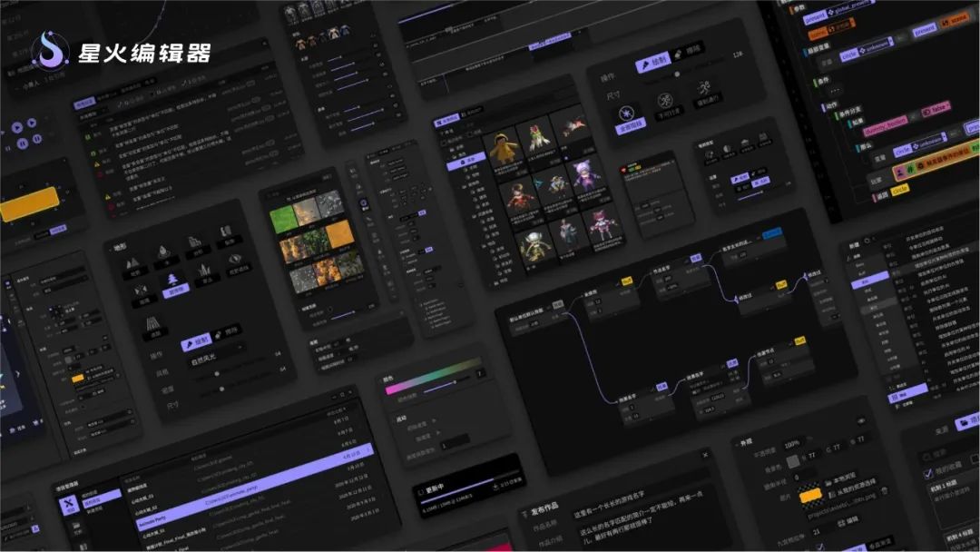
Task: Click the purple folder button beside 资源
Action: coord(967,422)
